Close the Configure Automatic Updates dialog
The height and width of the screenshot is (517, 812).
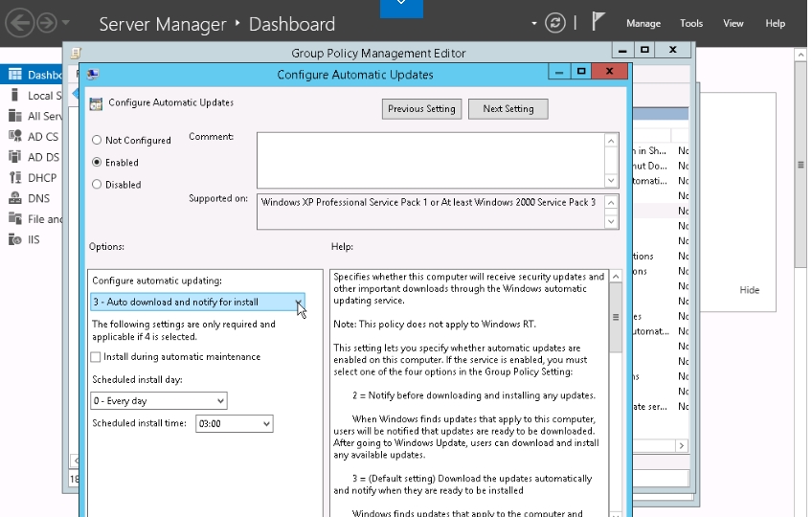tap(610, 72)
